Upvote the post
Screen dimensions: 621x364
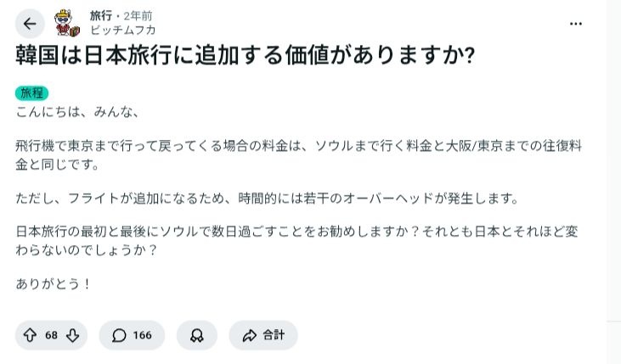31,335
